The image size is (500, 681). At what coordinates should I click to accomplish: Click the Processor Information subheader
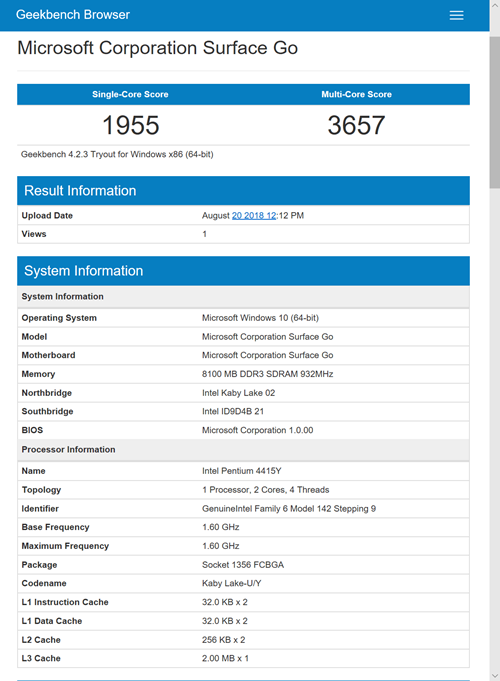243,450
